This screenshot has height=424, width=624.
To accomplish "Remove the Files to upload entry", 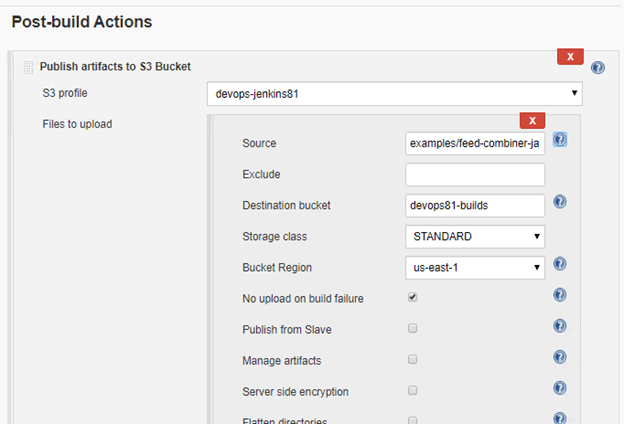I will click(x=532, y=120).
